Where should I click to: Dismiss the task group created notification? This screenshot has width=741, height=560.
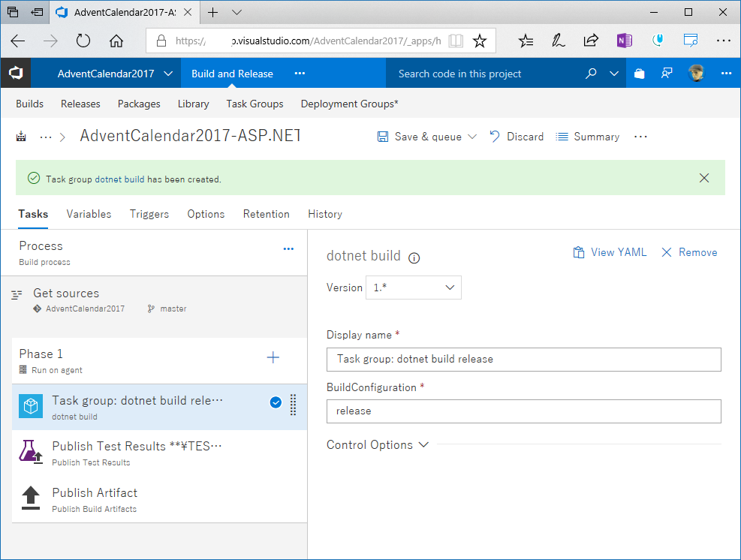pos(704,178)
